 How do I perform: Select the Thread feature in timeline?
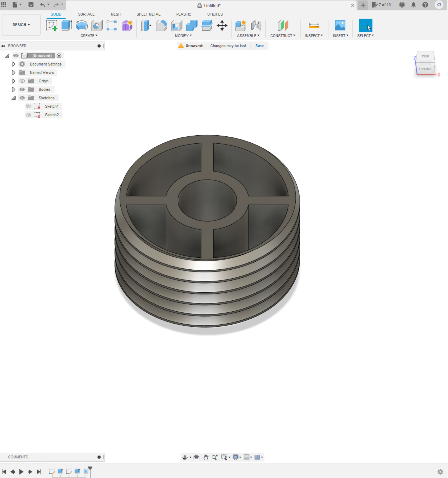[x=86, y=471]
